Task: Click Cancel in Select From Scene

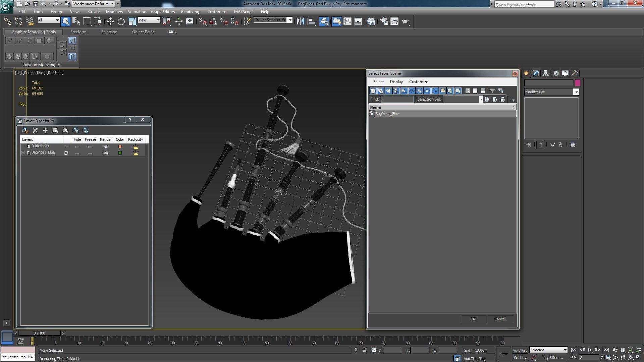Action: pos(499,319)
